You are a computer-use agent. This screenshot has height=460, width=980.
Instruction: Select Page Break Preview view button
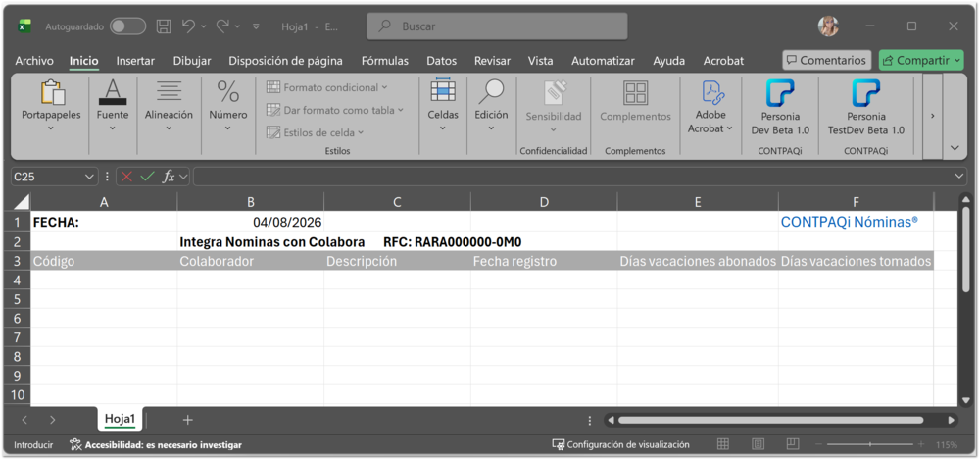coord(793,444)
